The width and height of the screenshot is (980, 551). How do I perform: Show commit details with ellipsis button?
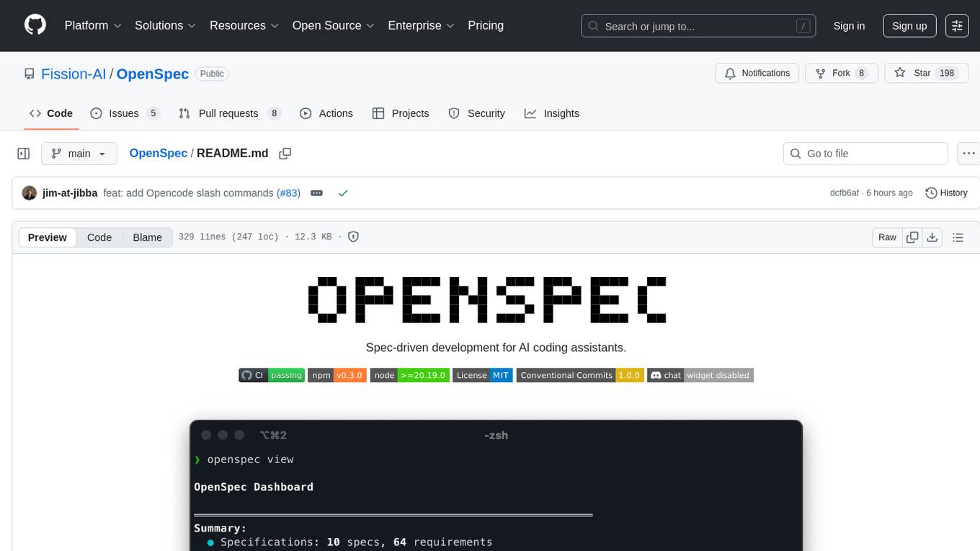tap(316, 193)
